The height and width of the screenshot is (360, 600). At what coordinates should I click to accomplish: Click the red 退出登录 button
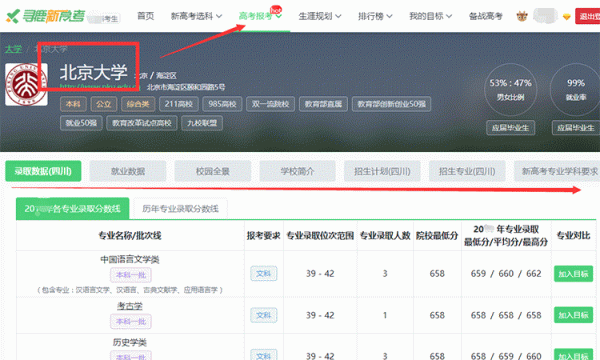[x=588, y=16]
